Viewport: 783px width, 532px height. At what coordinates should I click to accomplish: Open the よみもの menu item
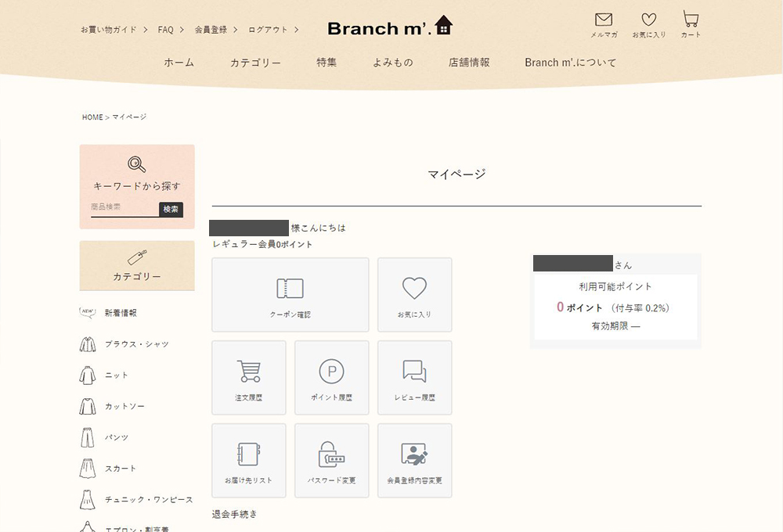click(392, 63)
